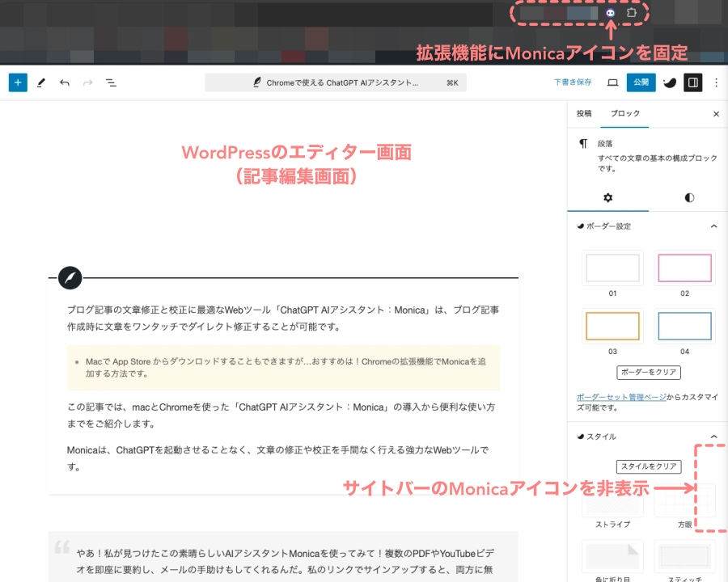This screenshot has height=582, width=728.
Task: Select the pen Tools icon
Action: (41, 82)
